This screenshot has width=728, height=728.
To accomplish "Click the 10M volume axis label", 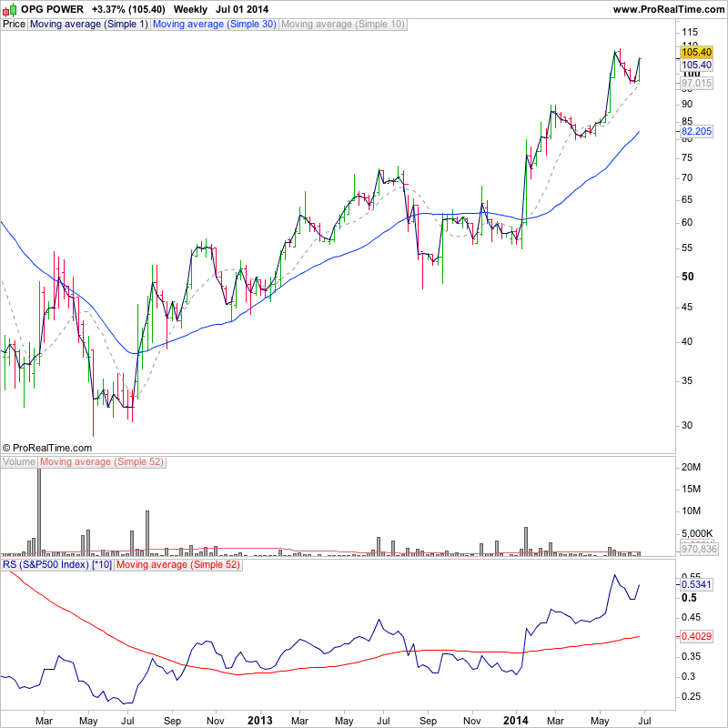I will click(691, 511).
